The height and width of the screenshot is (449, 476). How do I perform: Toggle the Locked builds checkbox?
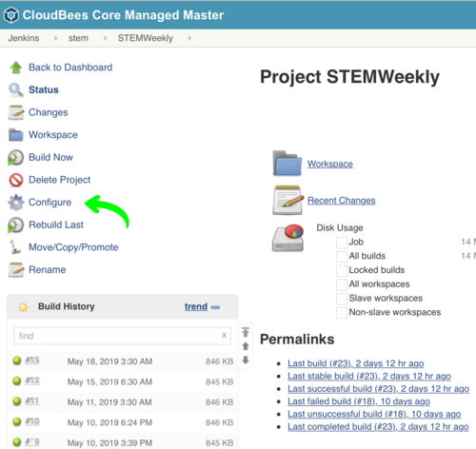tap(342, 270)
